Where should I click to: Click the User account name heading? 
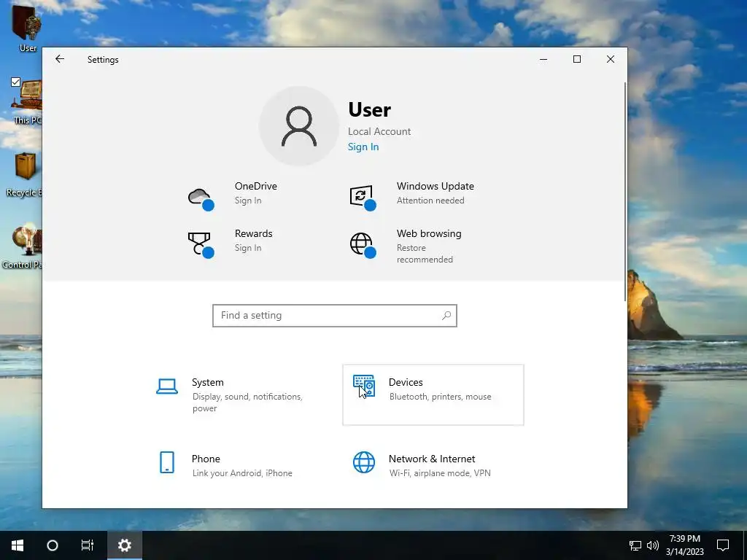click(369, 109)
